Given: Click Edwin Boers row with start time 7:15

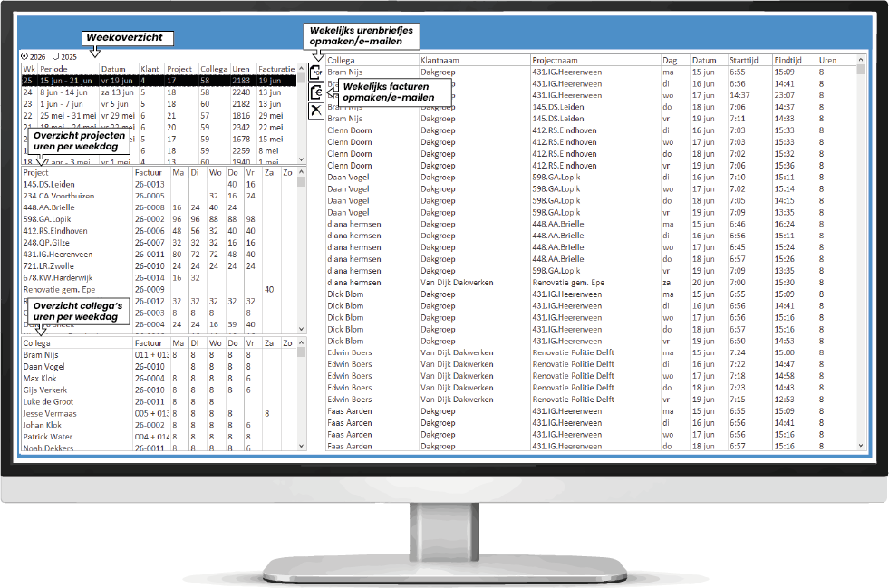Looking at the screenshot, I should click(591, 400).
